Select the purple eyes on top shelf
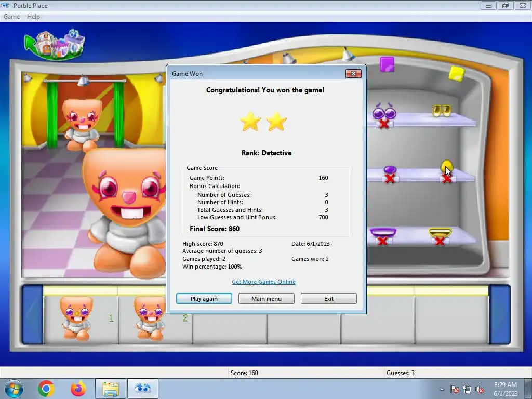The width and height of the screenshot is (532, 399). 384,112
